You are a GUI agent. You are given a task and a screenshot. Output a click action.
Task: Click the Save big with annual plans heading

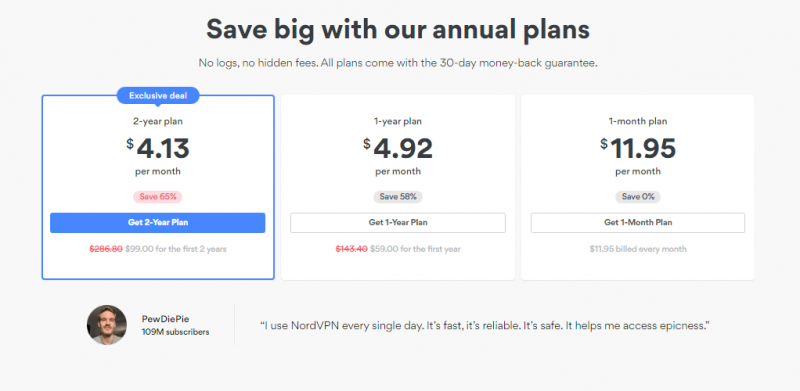(398, 29)
